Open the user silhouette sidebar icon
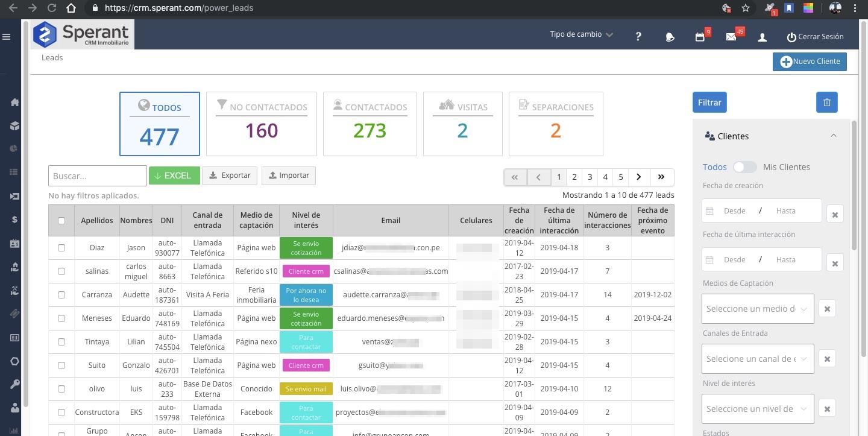Image resolution: width=868 pixels, height=436 pixels. coord(15,408)
